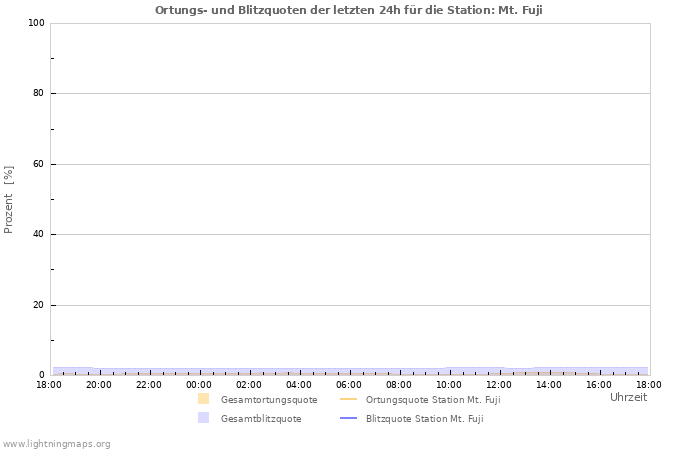
Task: Open the www.lightningmaps.org watermark link
Action: click(56, 443)
